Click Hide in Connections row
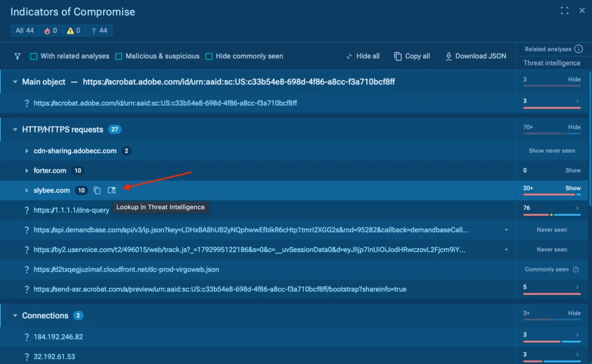This screenshot has height=364, width=592. point(574,313)
